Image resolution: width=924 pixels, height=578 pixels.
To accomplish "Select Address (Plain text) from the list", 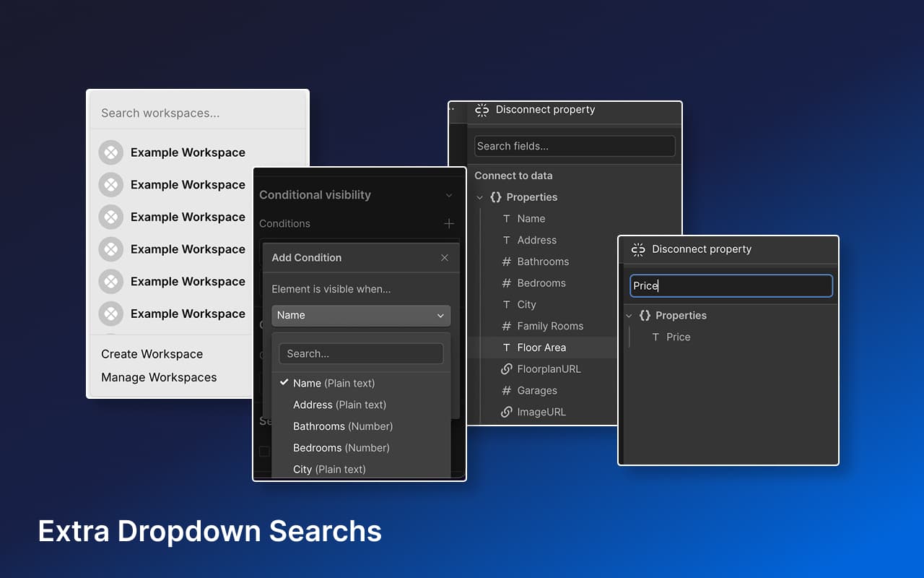I will 339,405.
